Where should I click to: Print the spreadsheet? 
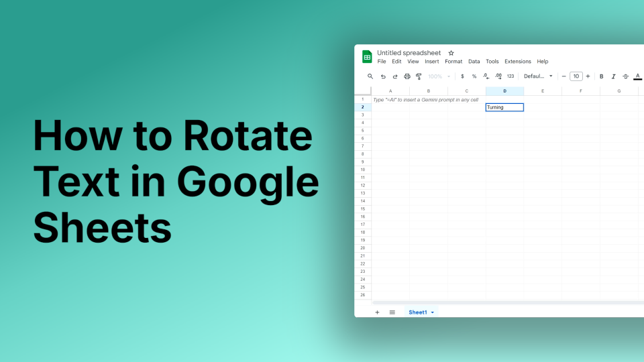click(x=407, y=76)
